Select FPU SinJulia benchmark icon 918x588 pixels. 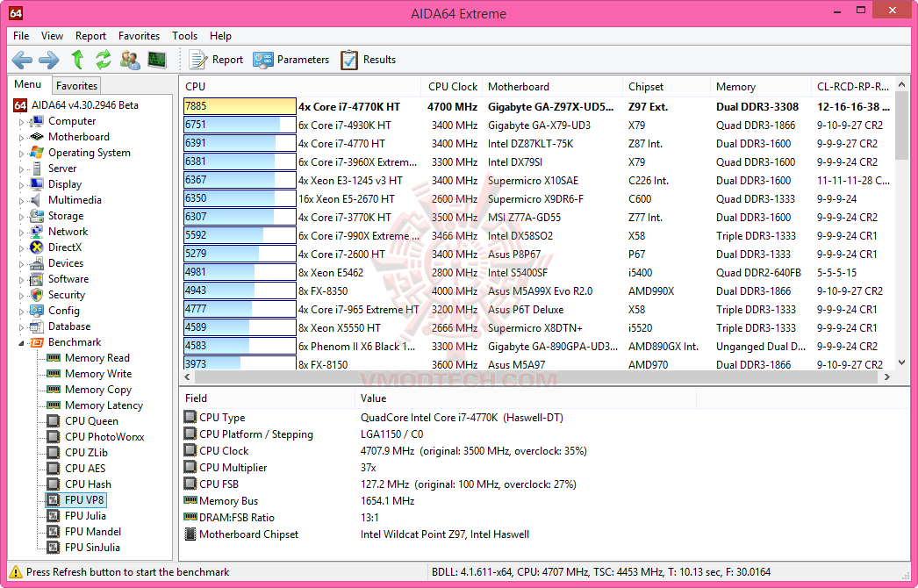pyautogui.click(x=54, y=548)
